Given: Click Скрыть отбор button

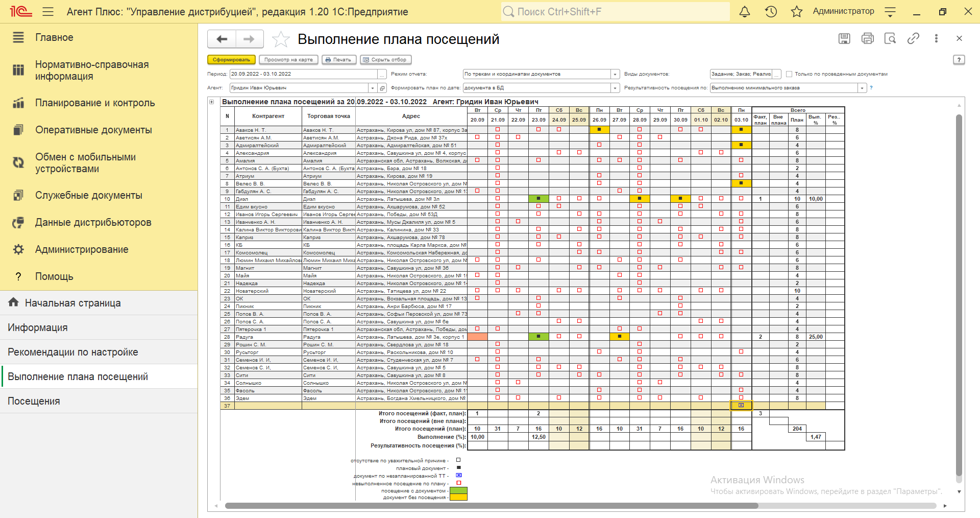Looking at the screenshot, I should (385, 60).
